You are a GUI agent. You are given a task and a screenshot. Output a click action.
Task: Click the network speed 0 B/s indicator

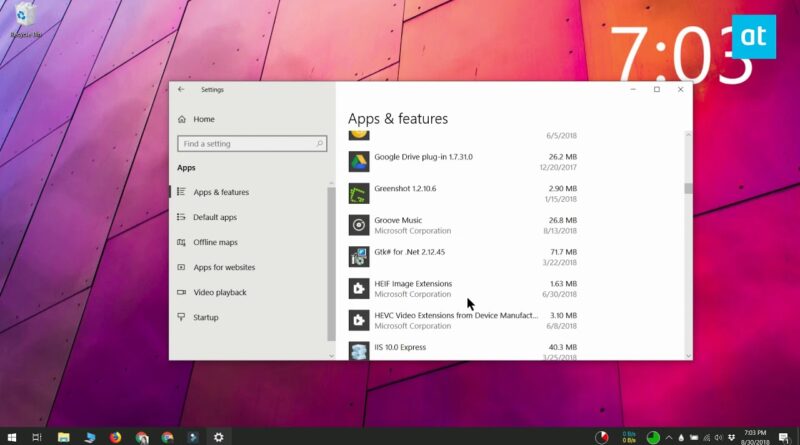(629, 437)
